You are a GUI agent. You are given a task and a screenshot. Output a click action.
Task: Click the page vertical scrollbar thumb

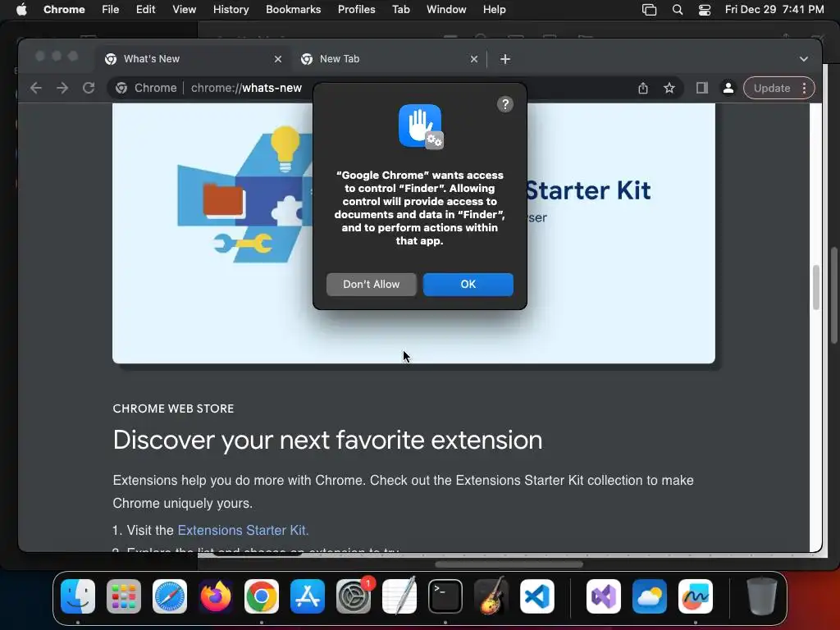click(816, 287)
